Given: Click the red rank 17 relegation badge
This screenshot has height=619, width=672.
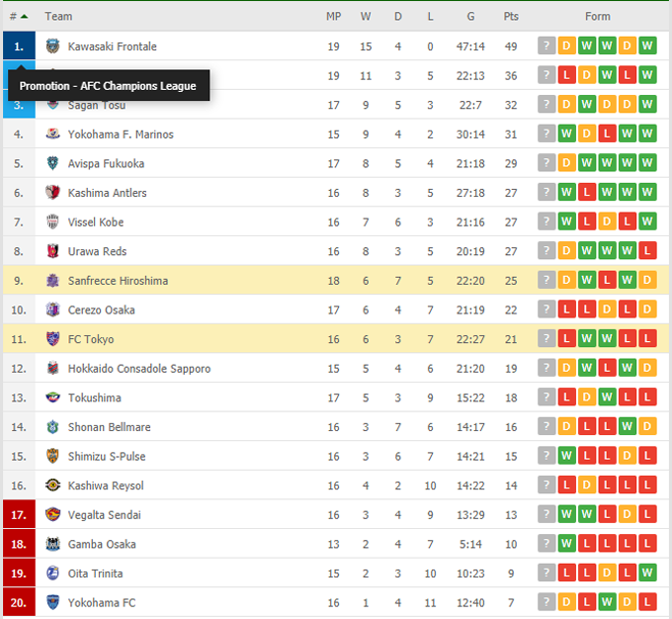Looking at the screenshot, I should 18,515.
